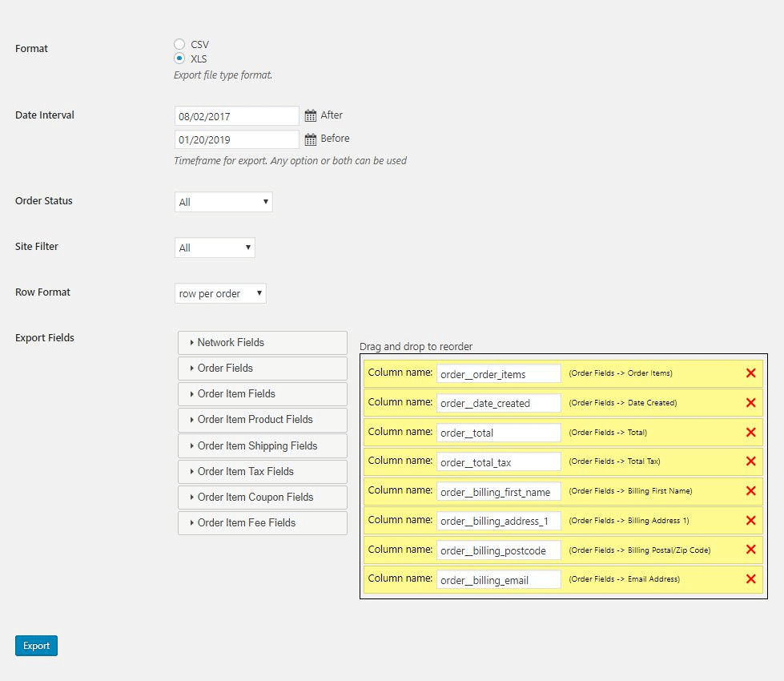Open the calendar picker for the After date
The image size is (784, 681).
click(x=310, y=115)
